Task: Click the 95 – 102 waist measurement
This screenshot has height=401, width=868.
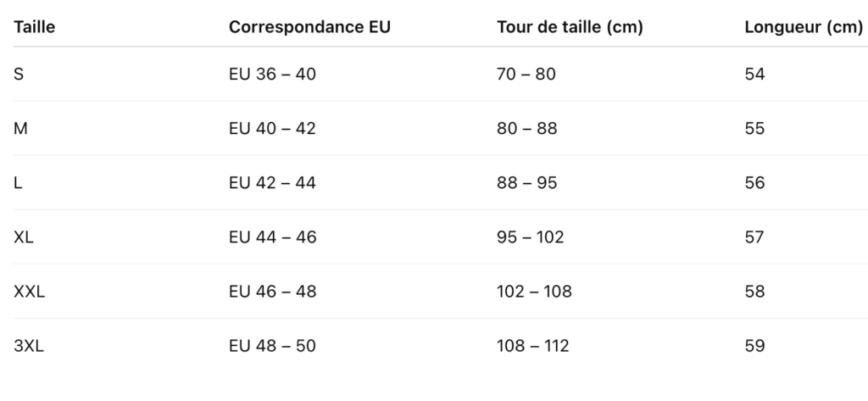Action: 530,237
